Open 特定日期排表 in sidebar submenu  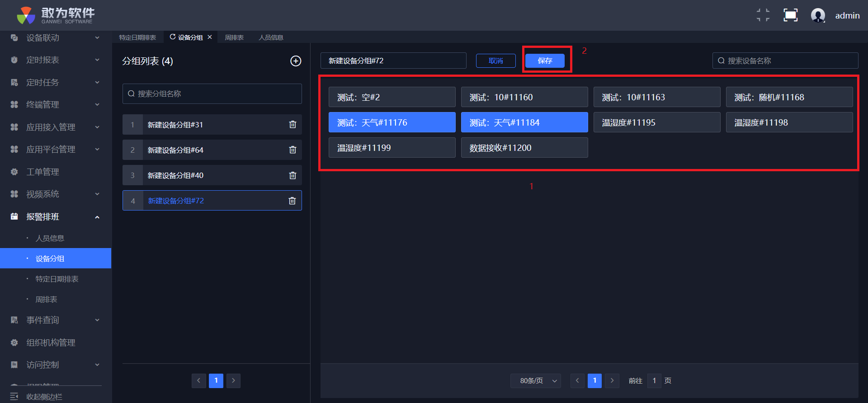click(x=57, y=279)
